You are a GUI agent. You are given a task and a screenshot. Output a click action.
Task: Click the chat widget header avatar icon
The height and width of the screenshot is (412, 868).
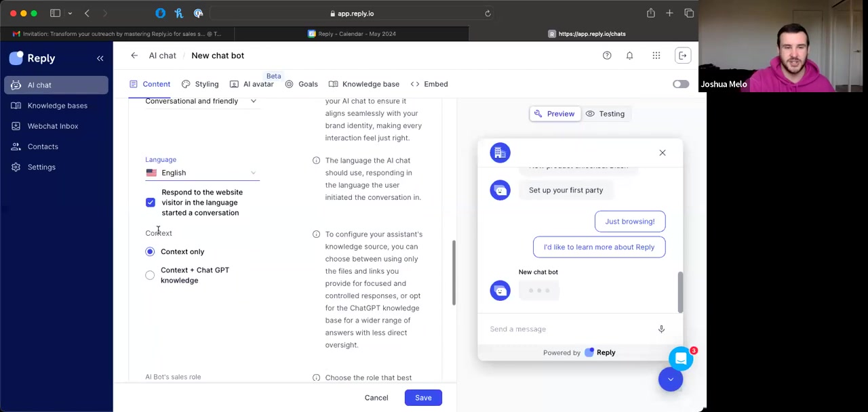coord(500,152)
